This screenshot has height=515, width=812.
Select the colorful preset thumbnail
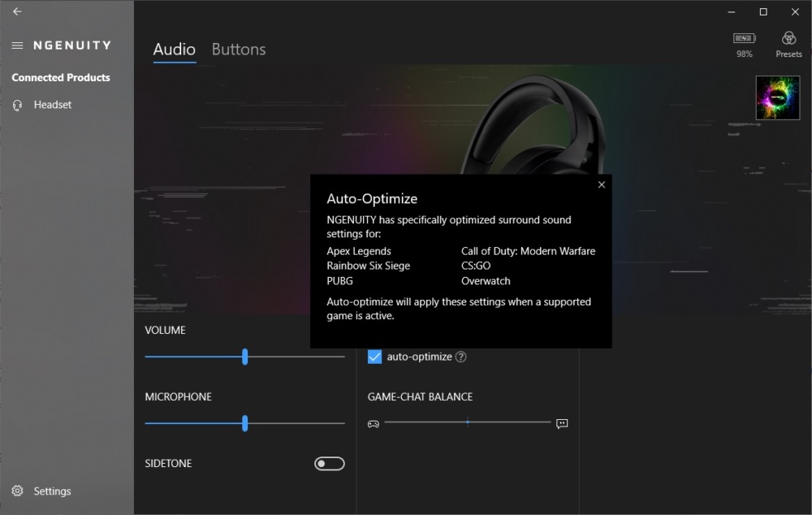778,98
